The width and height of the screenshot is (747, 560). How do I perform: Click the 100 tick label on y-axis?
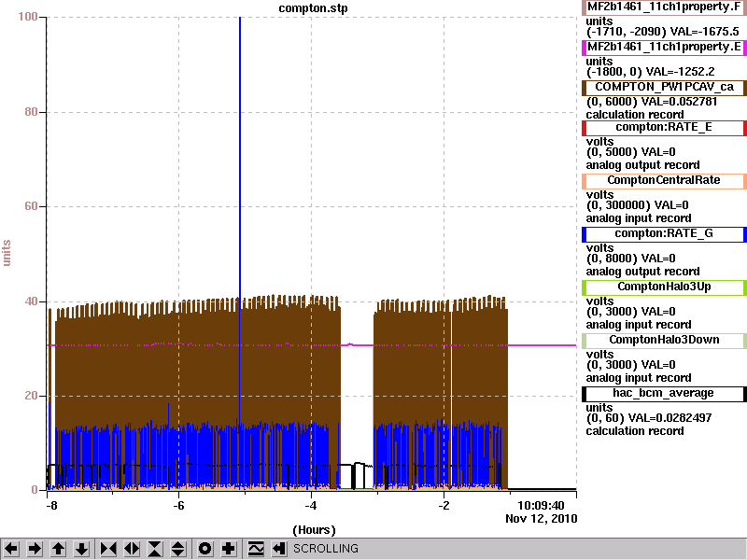pyautogui.click(x=28, y=17)
